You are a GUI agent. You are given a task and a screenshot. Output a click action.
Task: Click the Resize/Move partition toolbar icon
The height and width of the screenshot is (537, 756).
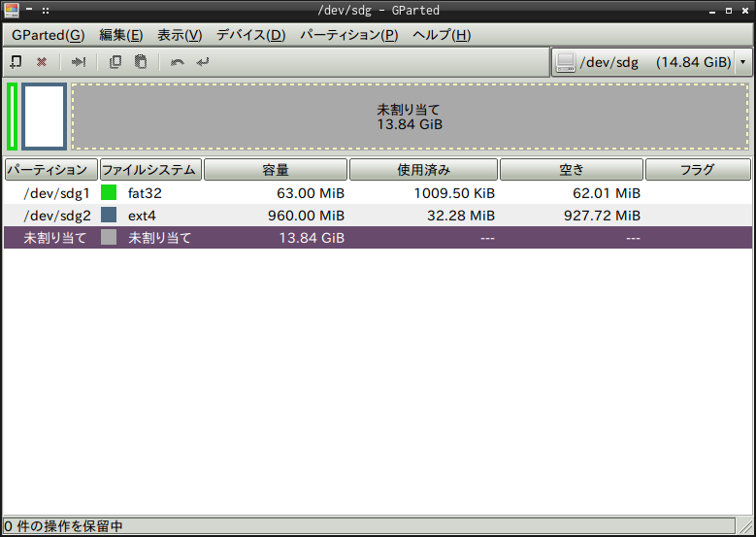(79, 62)
